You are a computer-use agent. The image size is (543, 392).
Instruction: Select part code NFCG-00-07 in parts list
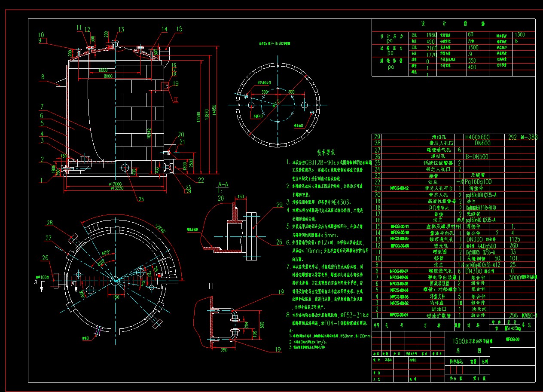400,271
